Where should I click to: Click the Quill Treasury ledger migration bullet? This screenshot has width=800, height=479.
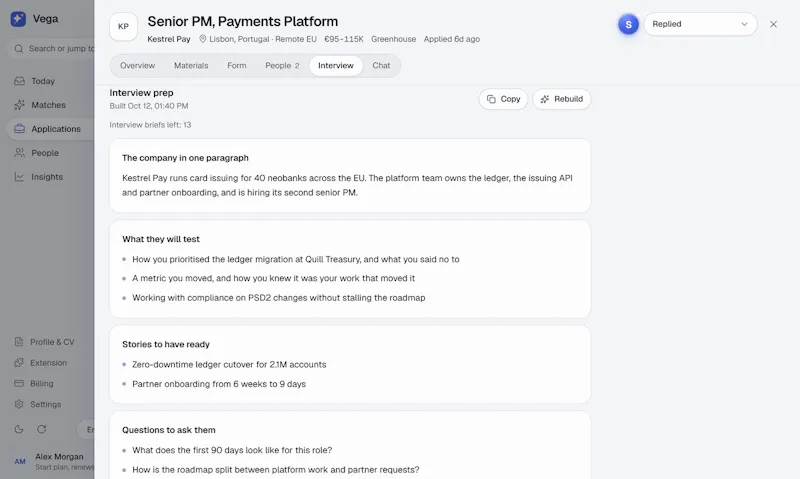click(x=295, y=259)
